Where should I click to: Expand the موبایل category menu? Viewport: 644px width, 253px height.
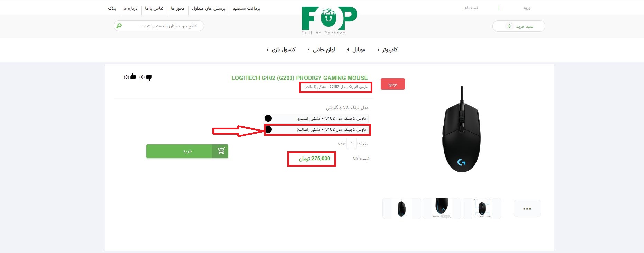click(356, 50)
